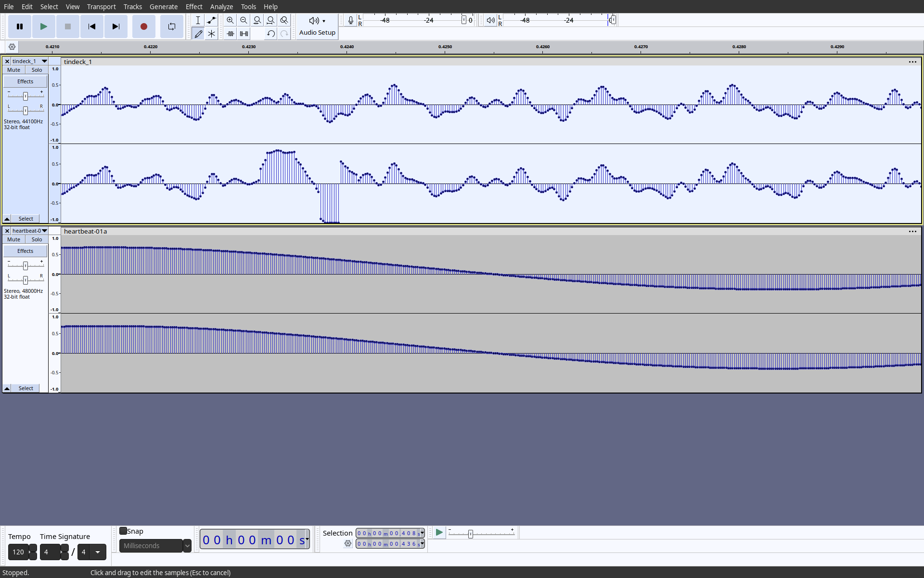This screenshot has height=578, width=924.
Task: Select the Draw (pencil) tool
Action: 198,34
